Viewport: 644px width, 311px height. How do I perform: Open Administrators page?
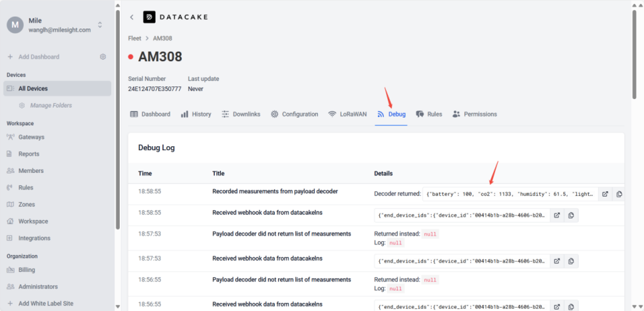38,286
